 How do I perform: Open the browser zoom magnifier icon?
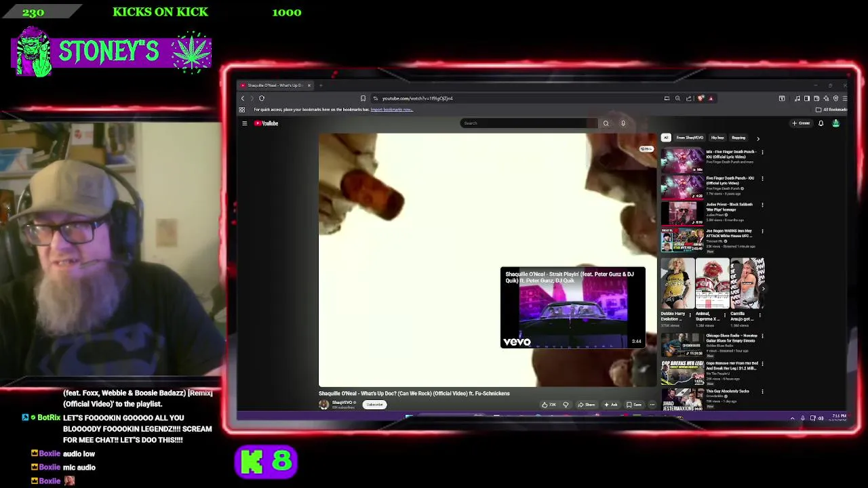tap(677, 98)
